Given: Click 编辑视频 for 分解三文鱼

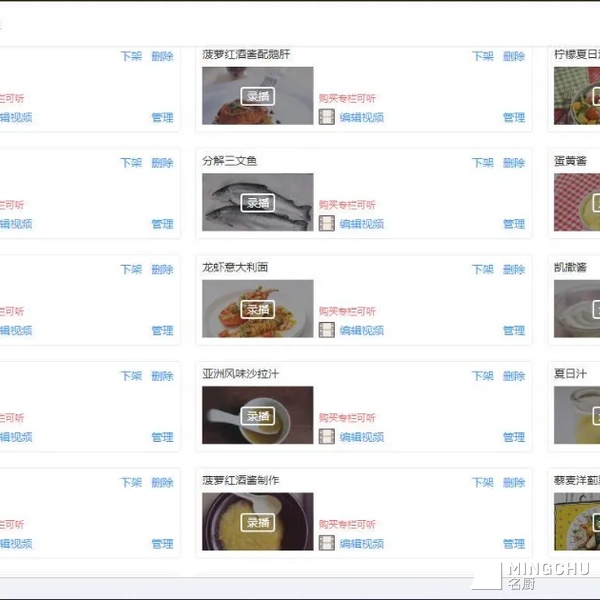Looking at the screenshot, I should pos(362,224).
